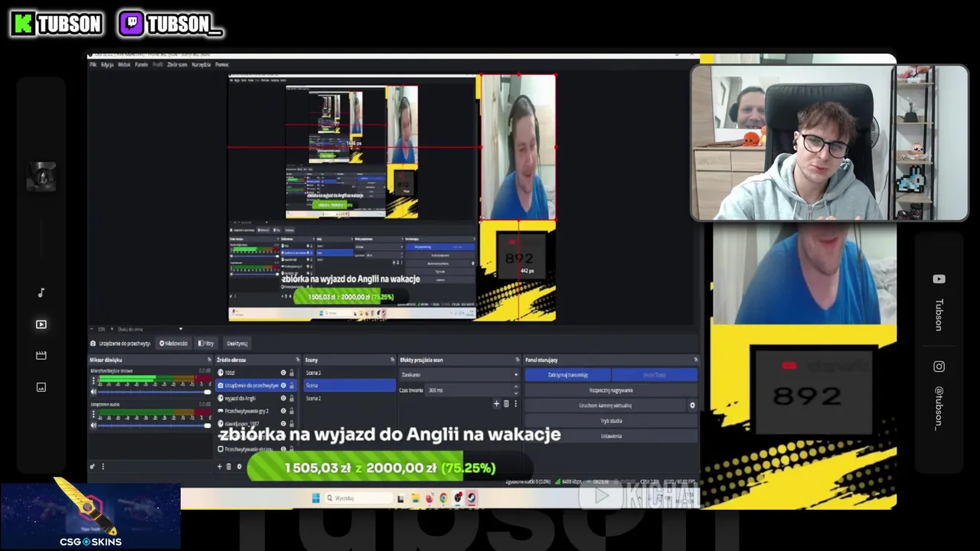
Task: Select the highlighted Scena entry
Action: [349, 386]
